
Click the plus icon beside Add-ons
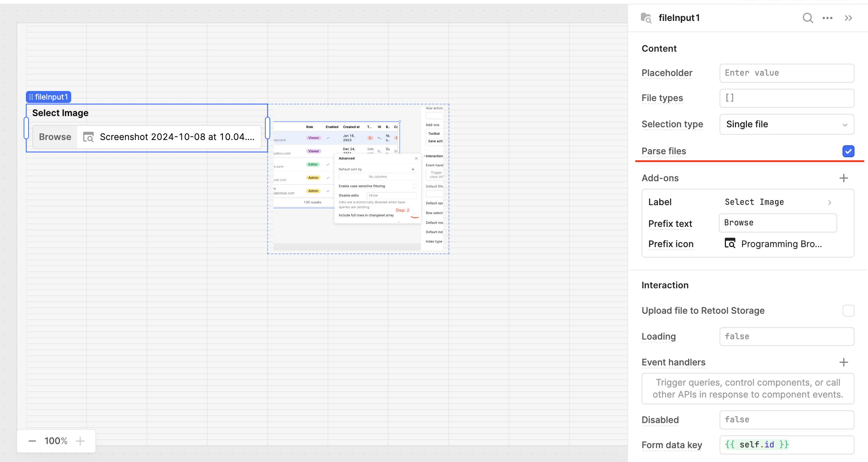844,178
